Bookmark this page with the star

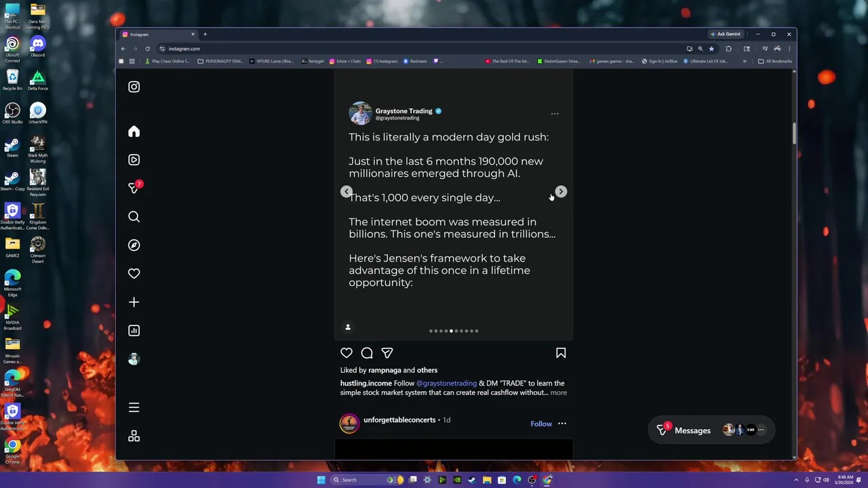711,49
